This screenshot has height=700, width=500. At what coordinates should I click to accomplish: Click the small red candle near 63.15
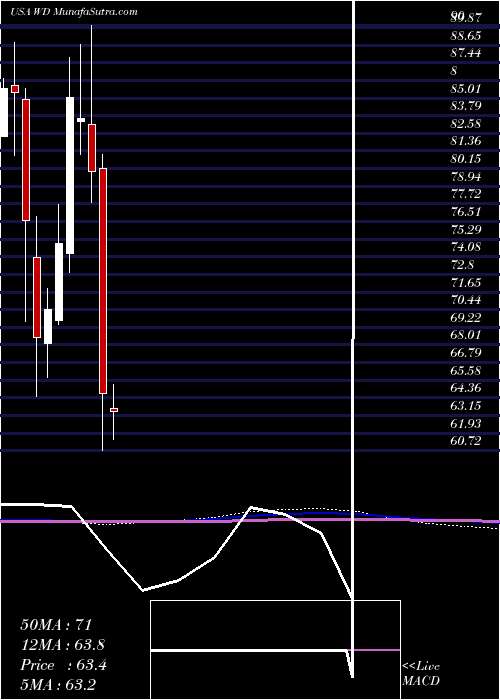(x=114, y=409)
